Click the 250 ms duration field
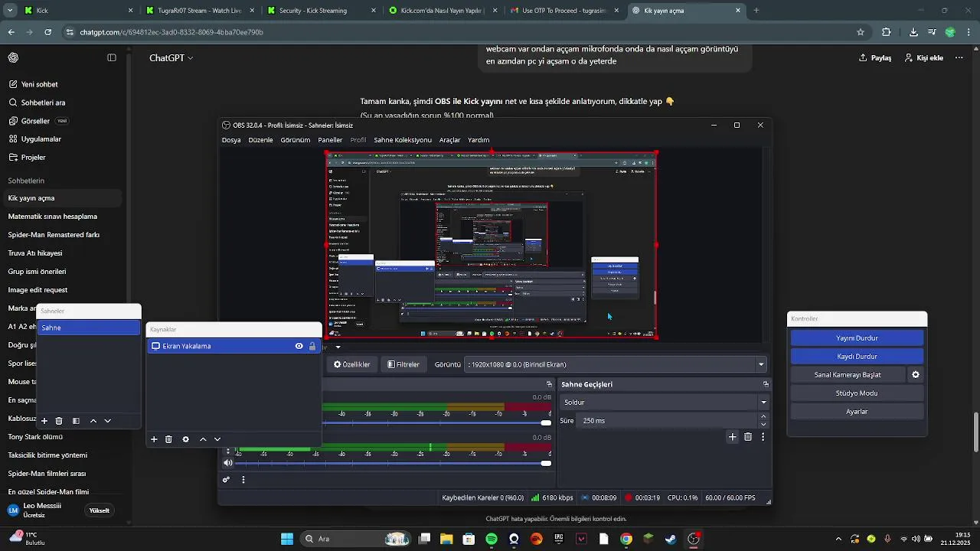Image resolution: width=980 pixels, height=551 pixels. [x=666, y=421]
